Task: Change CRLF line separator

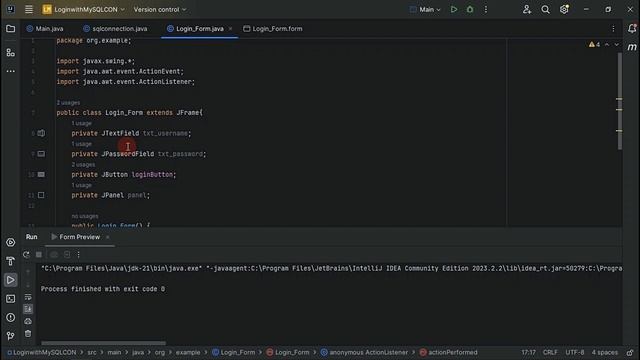Action: point(550,352)
